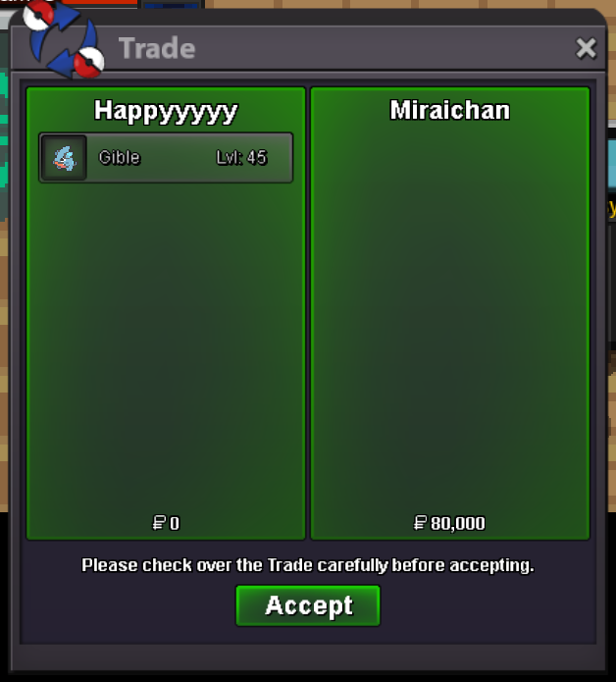Click the Pokédollar symbol beside 0
Screen dimensions: 616x682
pyautogui.click(x=159, y=523)
